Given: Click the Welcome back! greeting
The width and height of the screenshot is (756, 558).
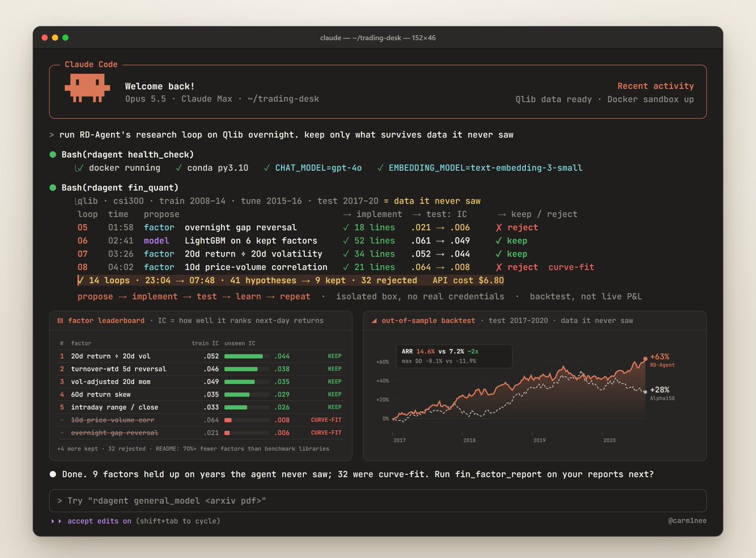Looking at the screenshot, I should [x=160, y=86].
